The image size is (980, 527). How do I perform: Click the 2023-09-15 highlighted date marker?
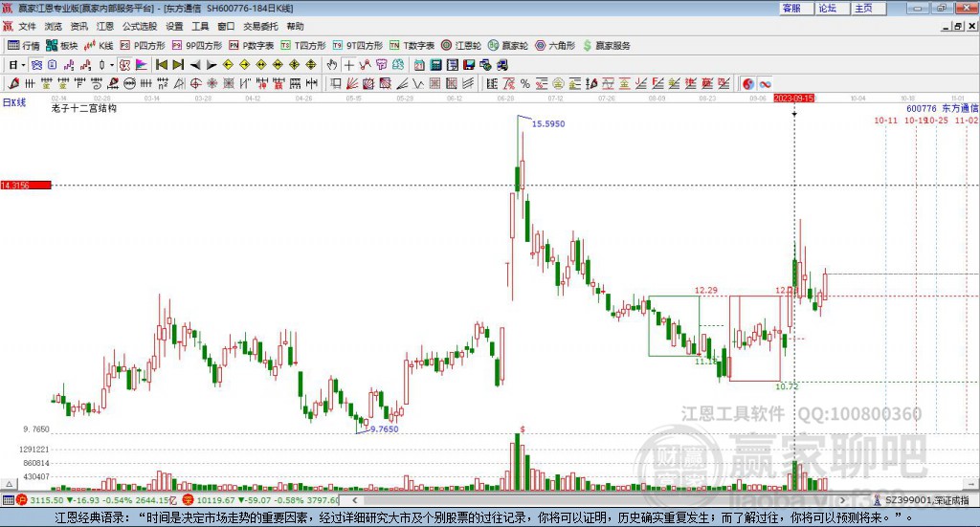[793, 98]
